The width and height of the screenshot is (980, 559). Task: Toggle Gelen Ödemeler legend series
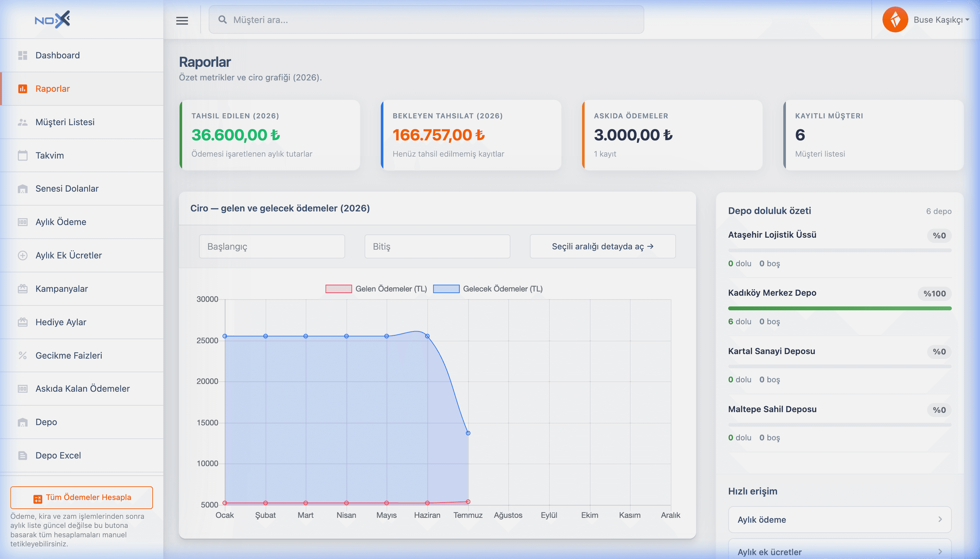point(376,289)
